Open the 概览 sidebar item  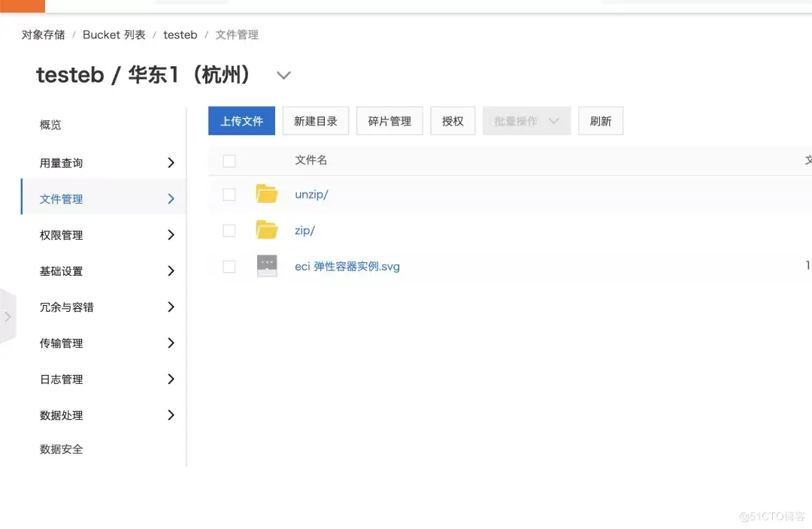50,125
